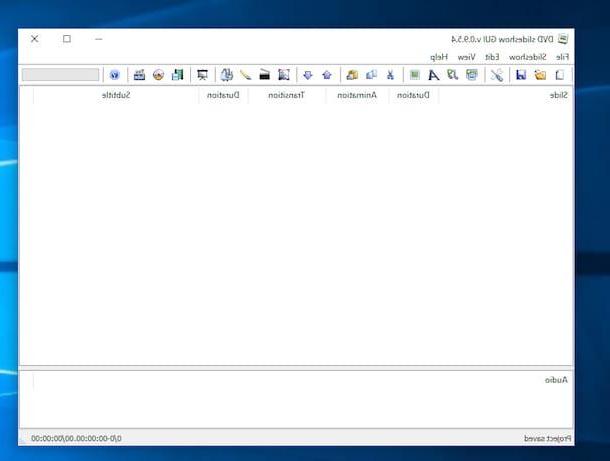
Task: Minimize the DVD slideshow GUI window
Action: click(99, 39)
